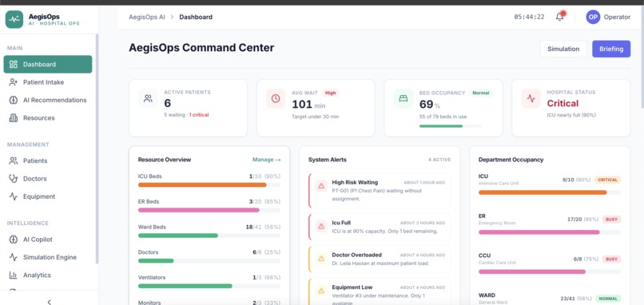Click the AegisOps heartbeat logo icon

[x=14, y=19]
